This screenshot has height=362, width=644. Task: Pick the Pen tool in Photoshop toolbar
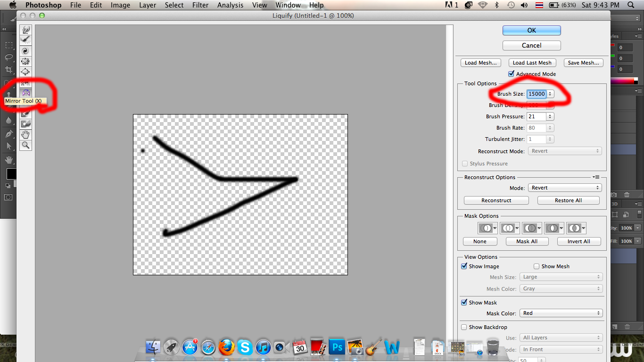tap(8, 134)
